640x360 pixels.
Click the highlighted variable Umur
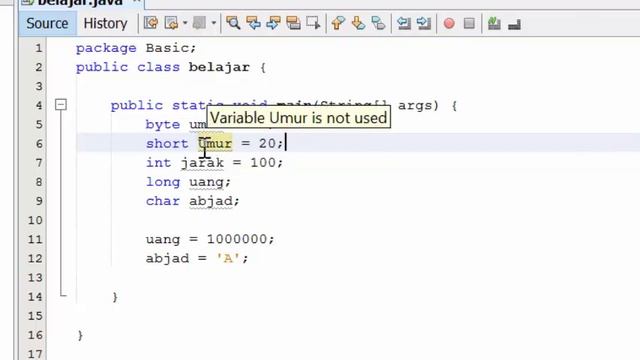tap(215, 143)
